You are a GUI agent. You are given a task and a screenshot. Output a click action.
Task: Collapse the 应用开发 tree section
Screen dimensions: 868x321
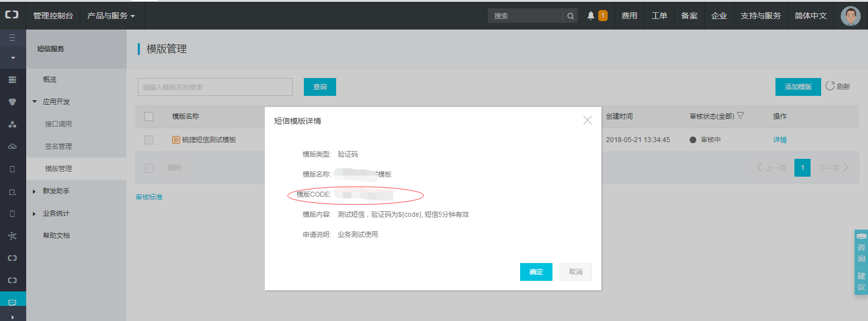(x=35, y=102)
